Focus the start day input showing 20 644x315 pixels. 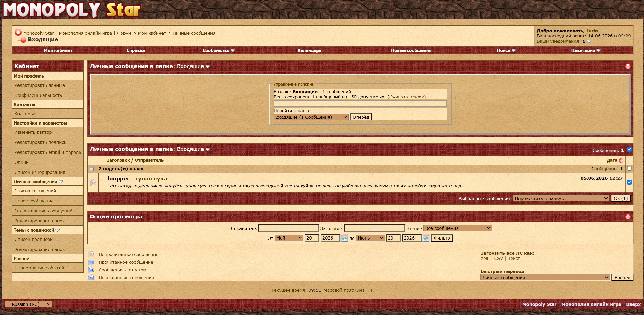click(x=312, y=238)
